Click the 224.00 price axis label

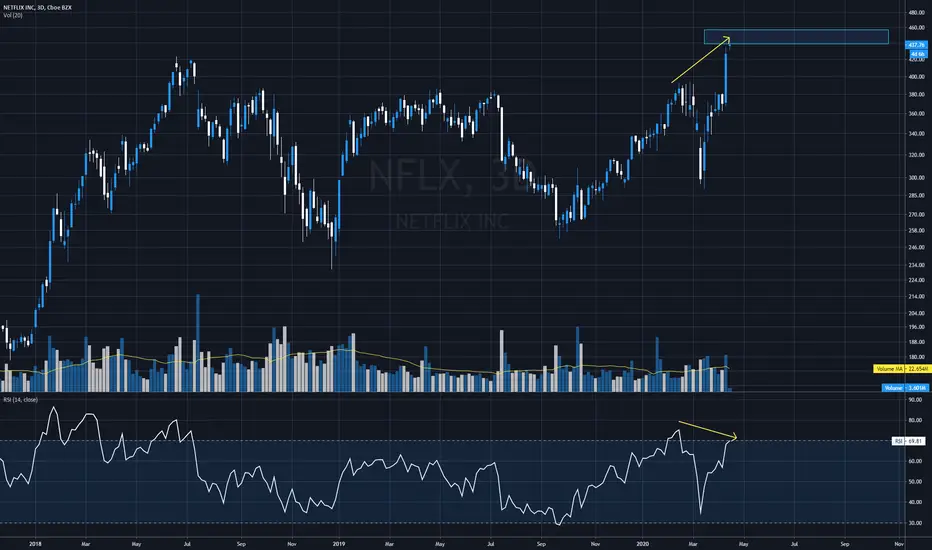pos(916,280)
